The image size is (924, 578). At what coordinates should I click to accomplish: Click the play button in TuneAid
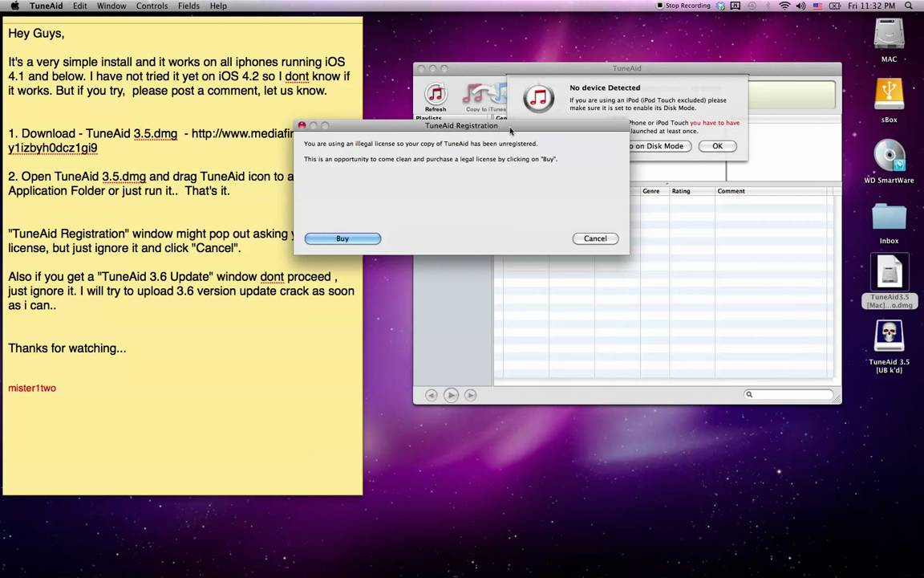tap(451, 395)
